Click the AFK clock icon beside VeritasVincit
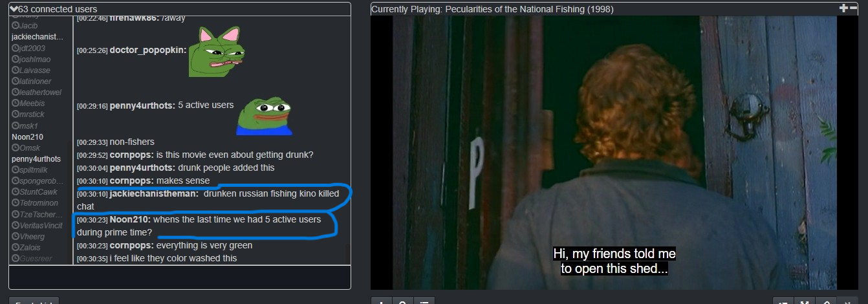 coord(16,226)
